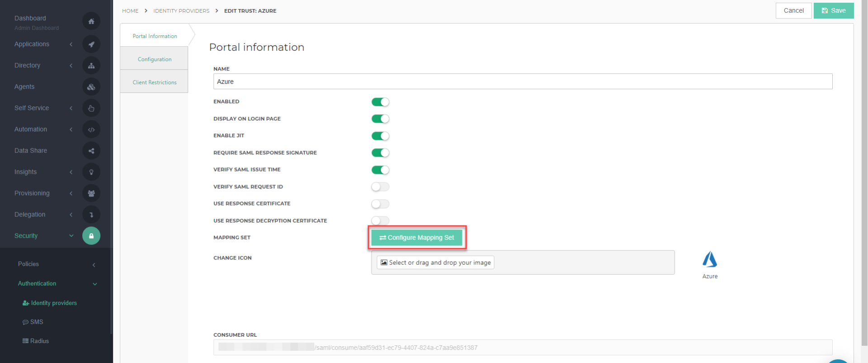Disable the Enable JIT switch
Screen dimensions: 868x363
(380, 136)
